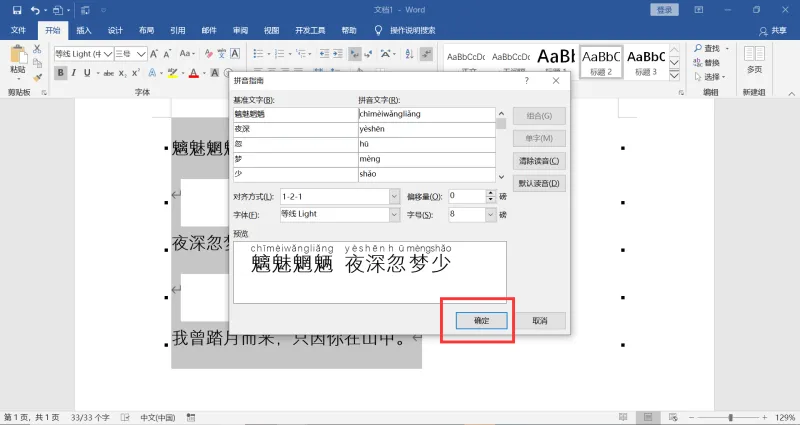Expand the 选择 dropdown in editing group

(724, 77)
